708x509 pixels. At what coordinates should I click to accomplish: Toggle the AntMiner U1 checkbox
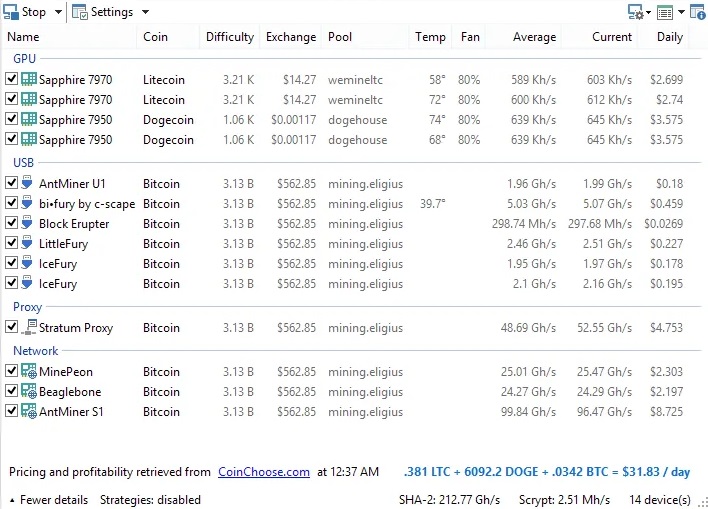pyautogui.click(x=11, y=184)
